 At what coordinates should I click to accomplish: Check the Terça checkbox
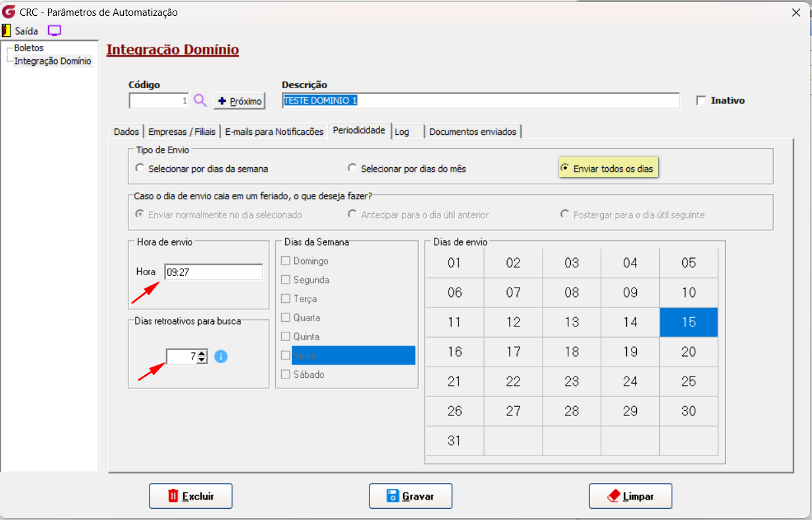point(286,299)
